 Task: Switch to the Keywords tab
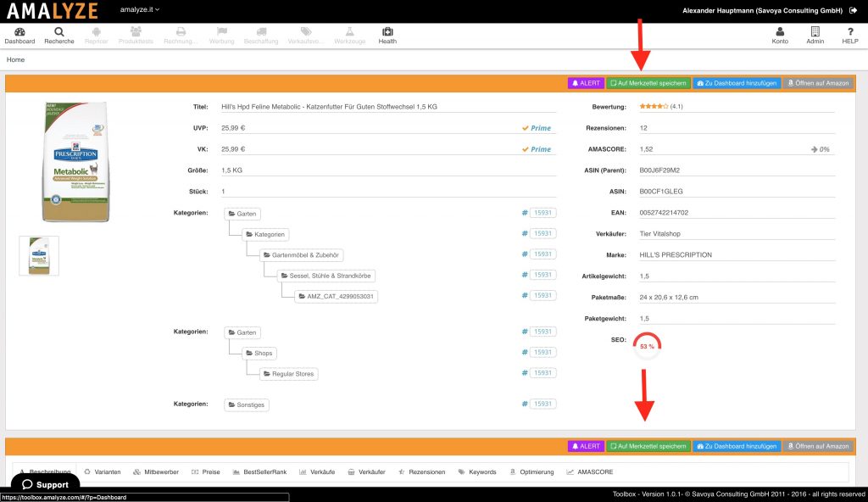click(x=477, y=472)
